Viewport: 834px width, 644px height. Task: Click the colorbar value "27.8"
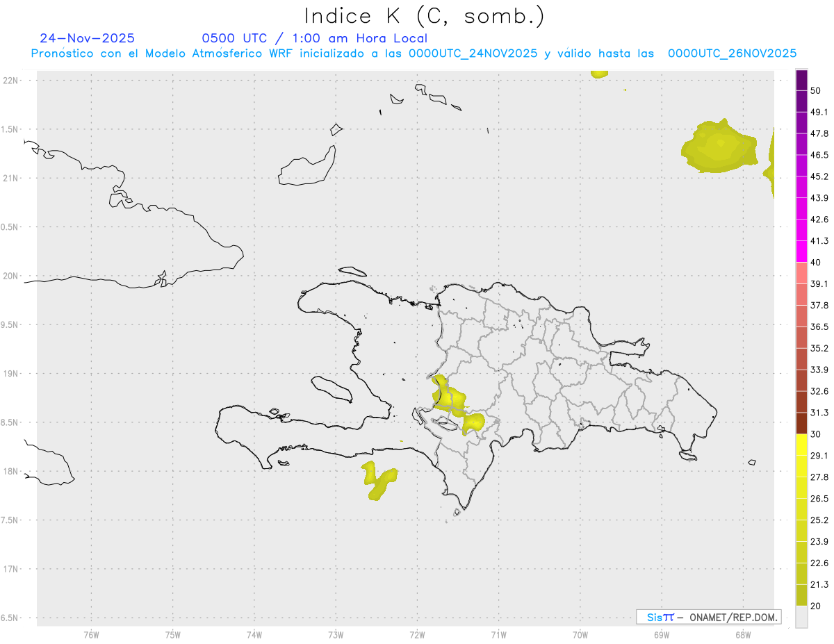pos(819,477)
